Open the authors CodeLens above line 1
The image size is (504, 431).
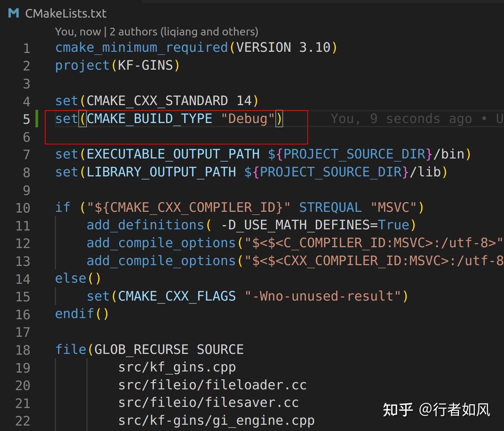click(156, 32)
